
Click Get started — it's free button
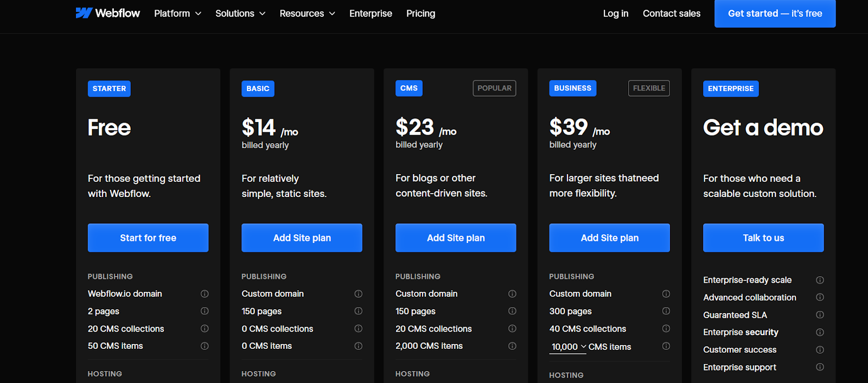click(x=775, y=13)
